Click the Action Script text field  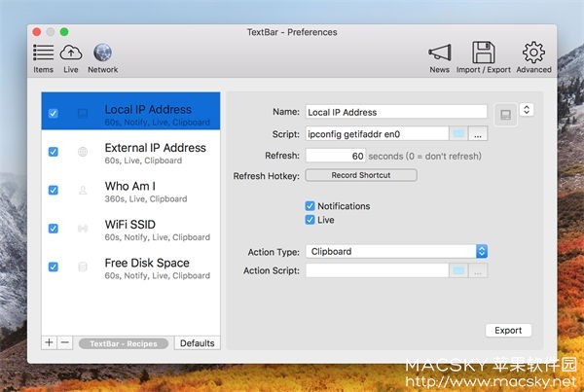pos(377,270)
